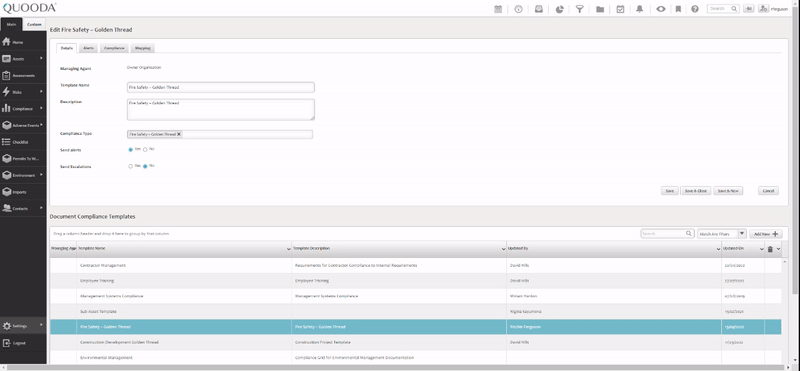Click the Add New button
This screenshot has height=371, width=800.
(765, 234)
